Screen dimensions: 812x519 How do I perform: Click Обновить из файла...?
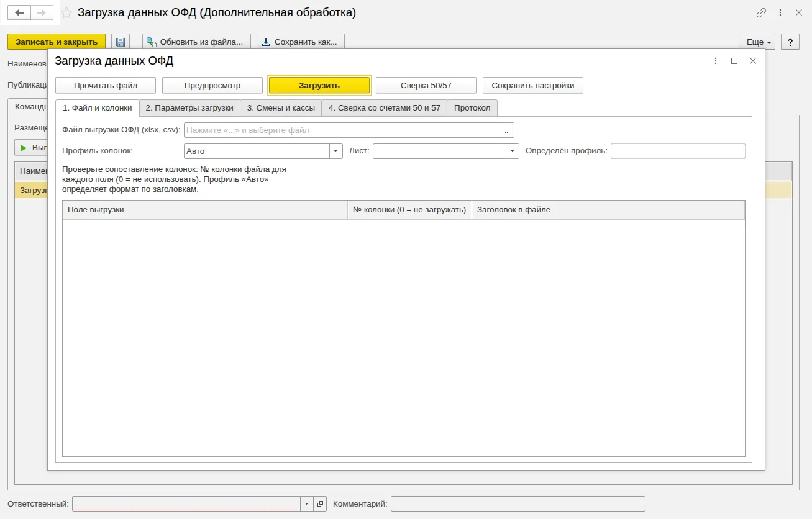pyautogui.click(x=196, y=42)
